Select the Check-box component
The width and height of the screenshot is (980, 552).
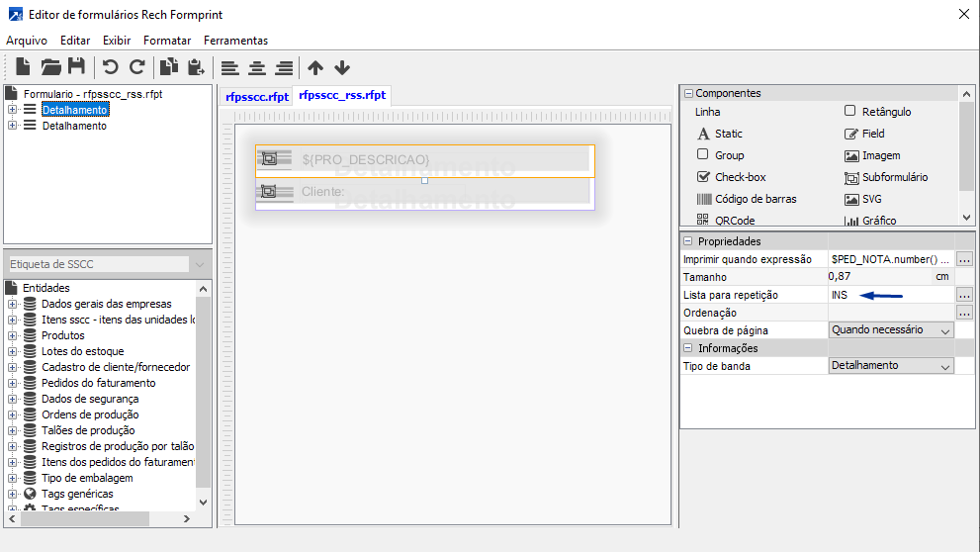731,177
